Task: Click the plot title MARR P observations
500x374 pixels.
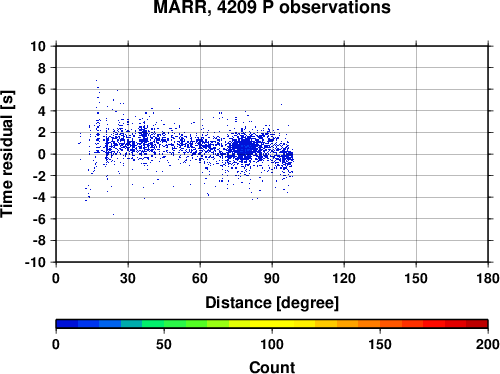Action: pos(272,7)
